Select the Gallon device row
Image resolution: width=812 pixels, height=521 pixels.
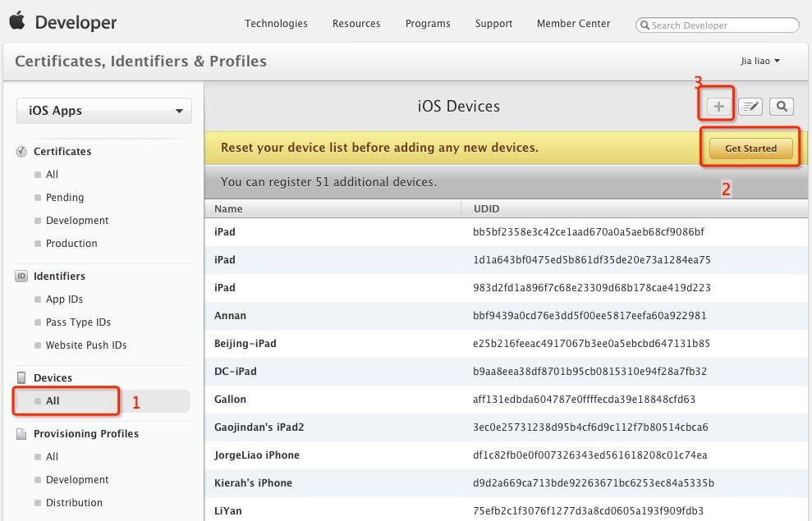[x=506, y=400]
